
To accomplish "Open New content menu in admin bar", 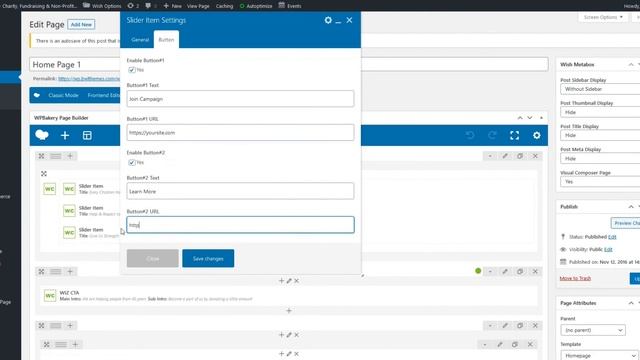I will tap(173, 6).
